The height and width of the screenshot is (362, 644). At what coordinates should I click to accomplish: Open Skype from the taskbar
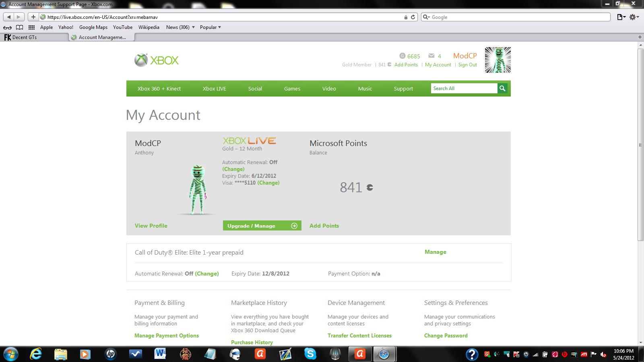(x=310, y=354)
